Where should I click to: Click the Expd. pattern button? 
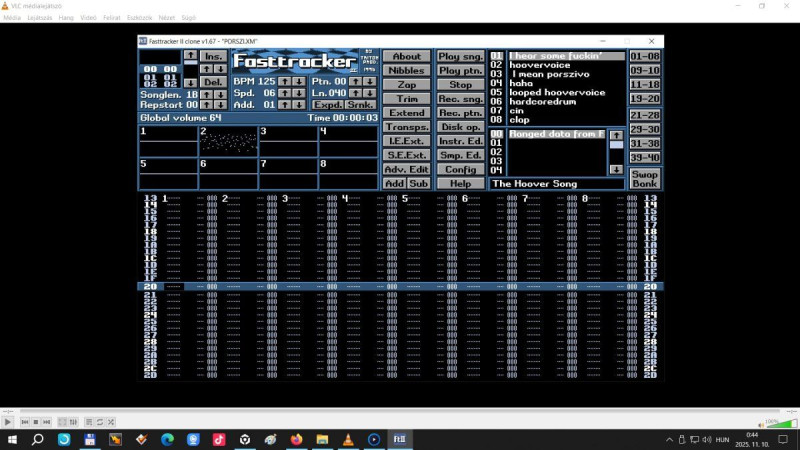[328, 105]
